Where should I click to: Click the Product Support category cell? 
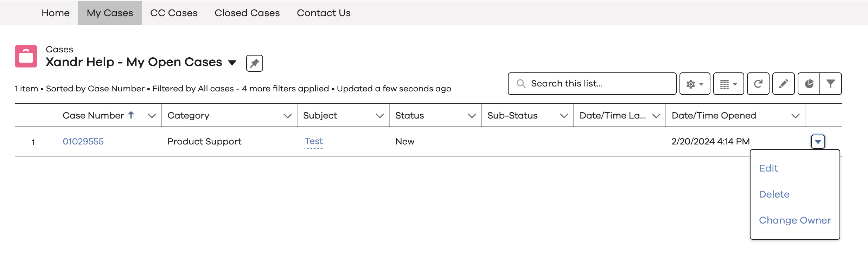click(x=204, y=142)
